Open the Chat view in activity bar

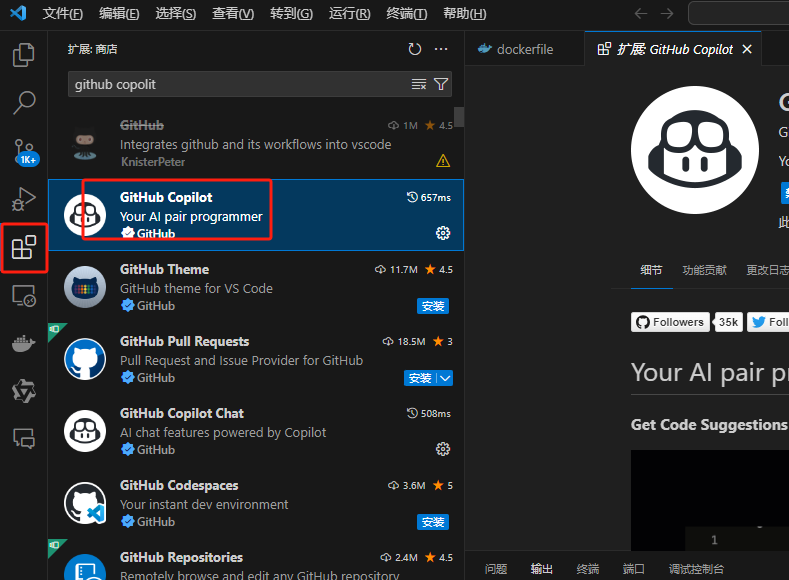coord(24,439)
